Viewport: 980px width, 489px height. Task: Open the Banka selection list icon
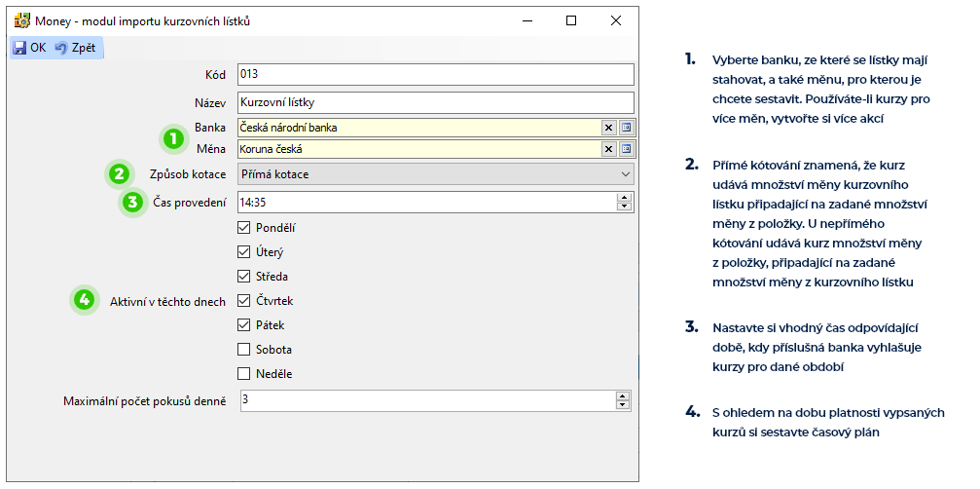[627, 128]
